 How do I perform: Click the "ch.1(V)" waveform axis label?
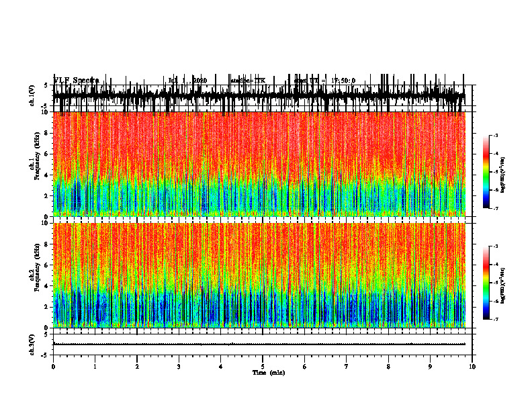(32, 95)
